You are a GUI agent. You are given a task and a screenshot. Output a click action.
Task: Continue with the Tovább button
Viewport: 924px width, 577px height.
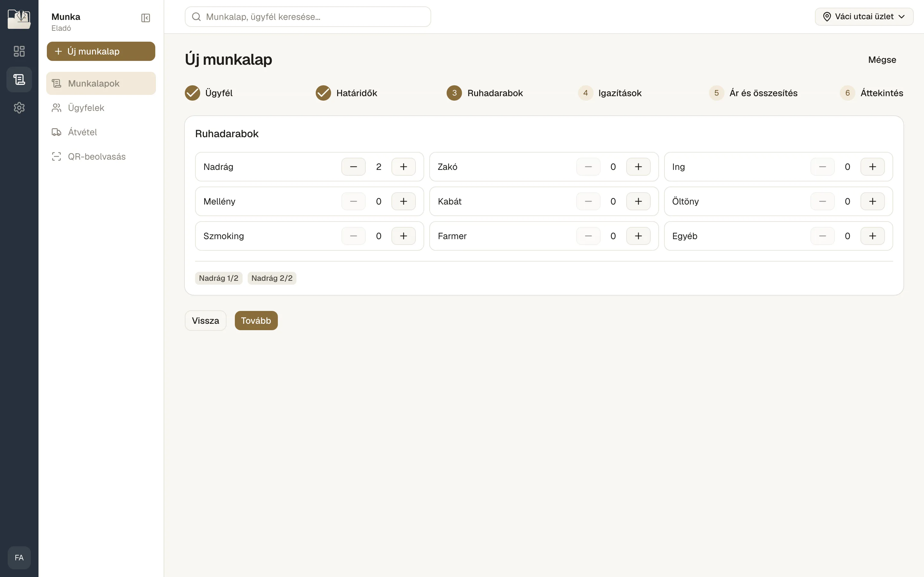pos(256,321)
